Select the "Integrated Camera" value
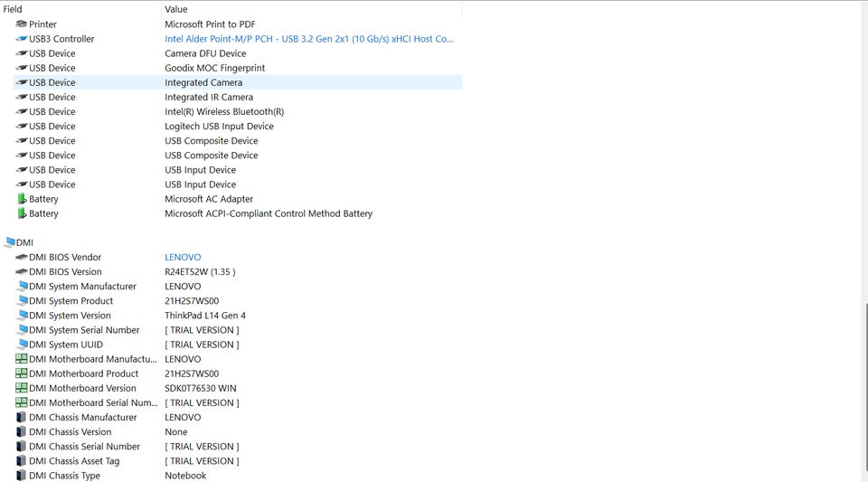The image size is (868, 482). [203, 82]
